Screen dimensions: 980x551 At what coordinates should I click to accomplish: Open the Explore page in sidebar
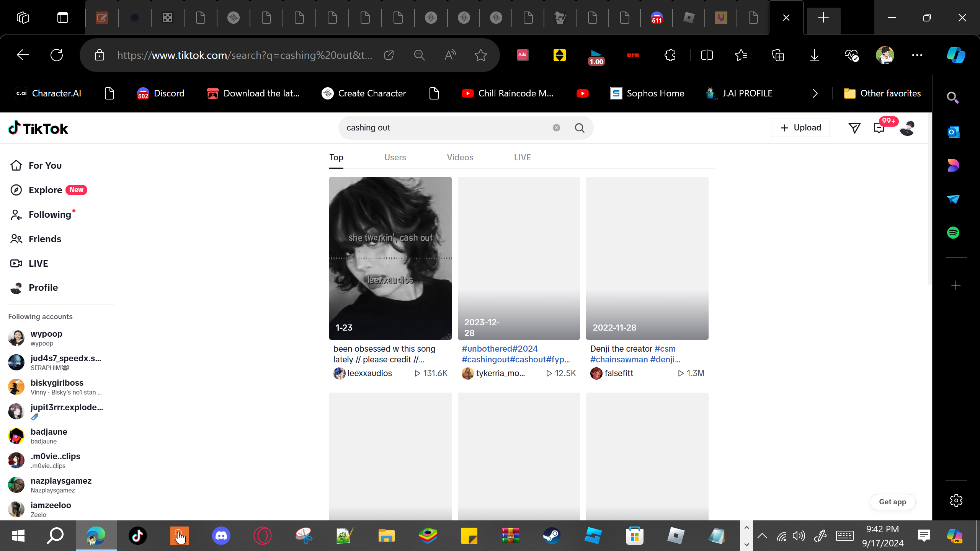45,190
